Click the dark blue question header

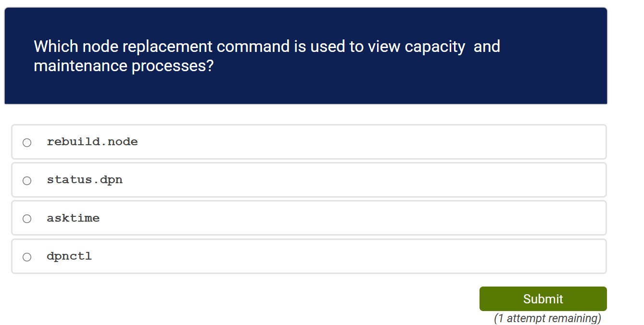[305, 55]
